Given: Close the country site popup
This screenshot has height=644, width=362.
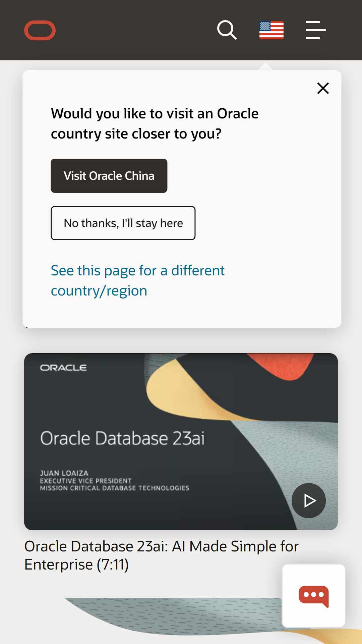Looking at the screenshot, I should pos(323,88).
